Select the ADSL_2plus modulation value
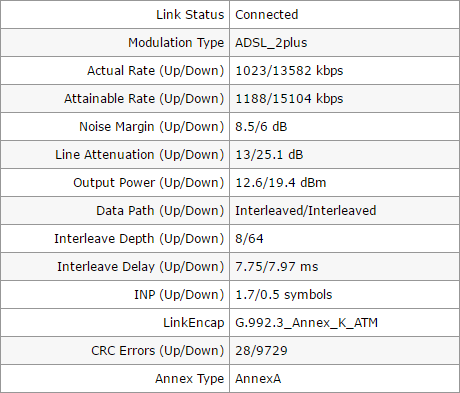The image size is (460, 393). click(x=271, y=43)
